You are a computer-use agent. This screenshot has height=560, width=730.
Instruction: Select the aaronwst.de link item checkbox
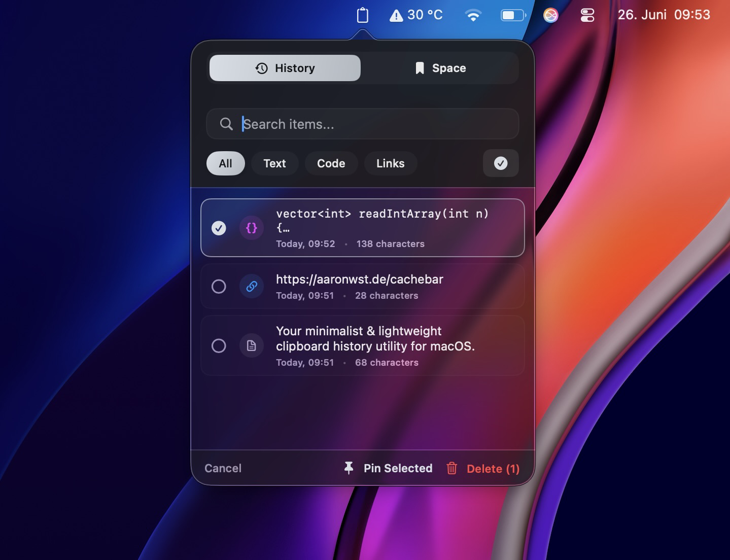[x=219, y=287]
